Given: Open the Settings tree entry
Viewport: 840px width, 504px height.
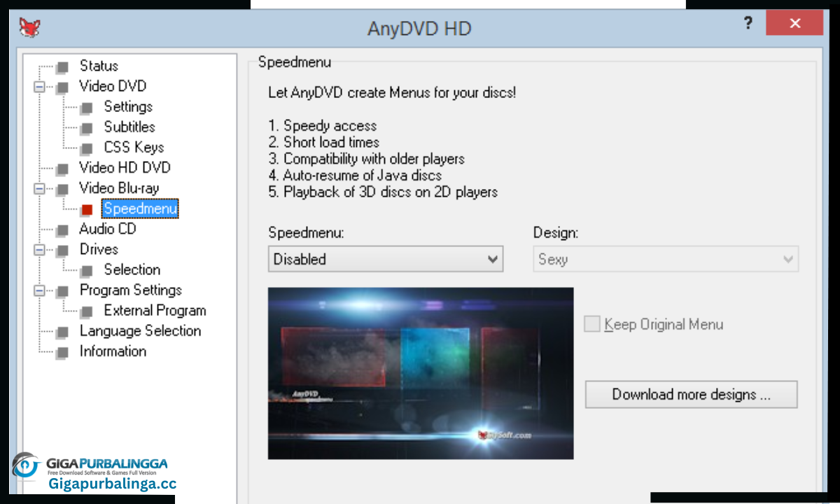Looking at the screenshot, I should (x=128, y=106).
